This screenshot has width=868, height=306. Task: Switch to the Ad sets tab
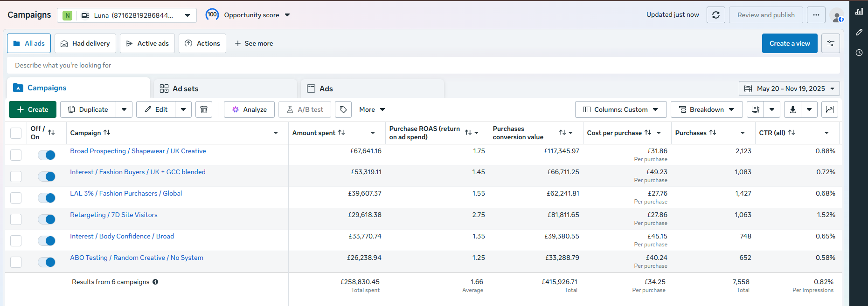pyautogui.click(x=226, y=88)
